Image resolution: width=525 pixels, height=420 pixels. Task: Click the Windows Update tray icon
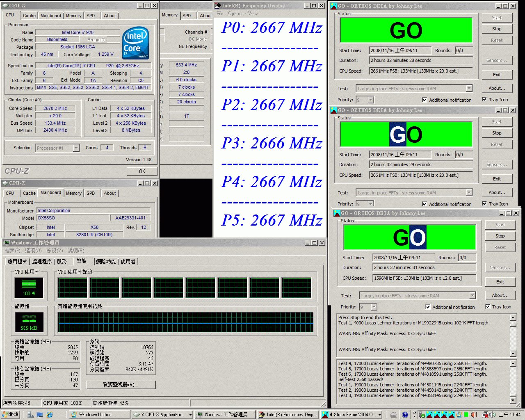(459, 415)
